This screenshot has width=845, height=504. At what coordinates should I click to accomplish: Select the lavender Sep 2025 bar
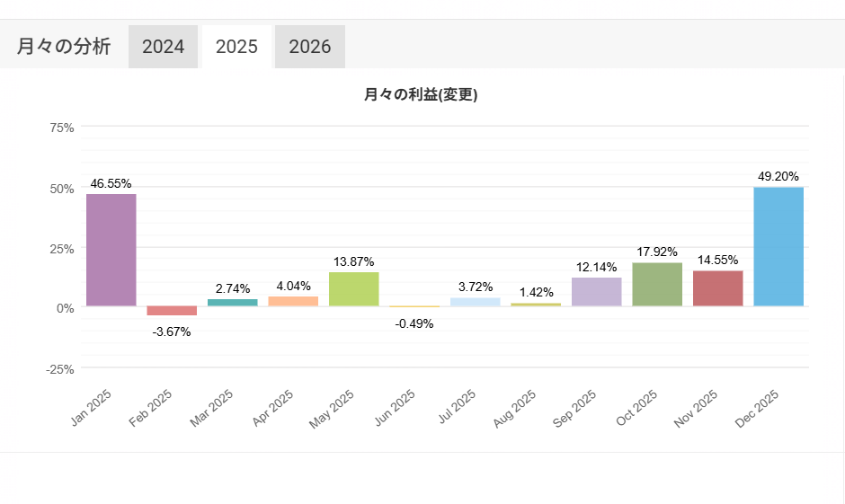[597, 292]
